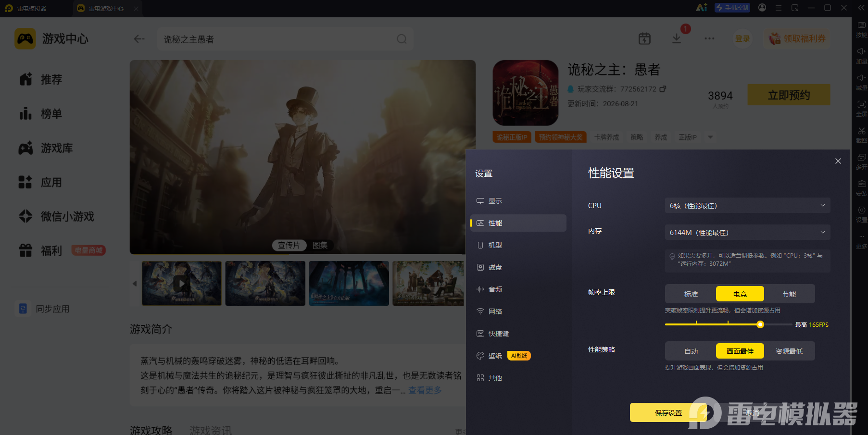The width and height of the screenshot is (868, 435).
Task: Click the 手机控制 phone control button
Action: tap(732, 8)
